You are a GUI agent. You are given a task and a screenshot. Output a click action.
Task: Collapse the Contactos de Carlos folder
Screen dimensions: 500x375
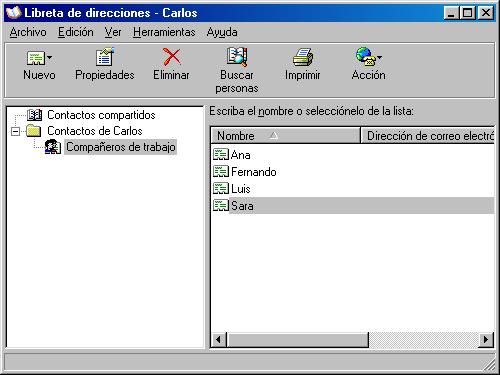point(15,131)
